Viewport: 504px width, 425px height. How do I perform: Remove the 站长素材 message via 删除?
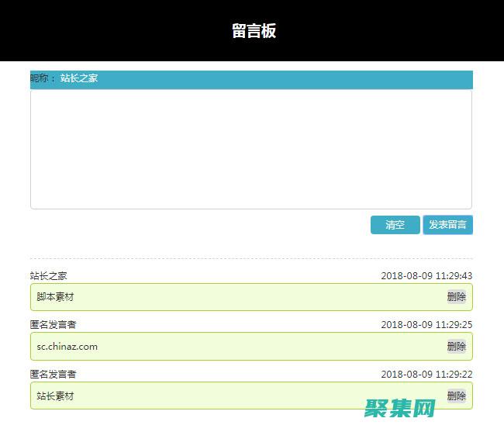[457, 396]
